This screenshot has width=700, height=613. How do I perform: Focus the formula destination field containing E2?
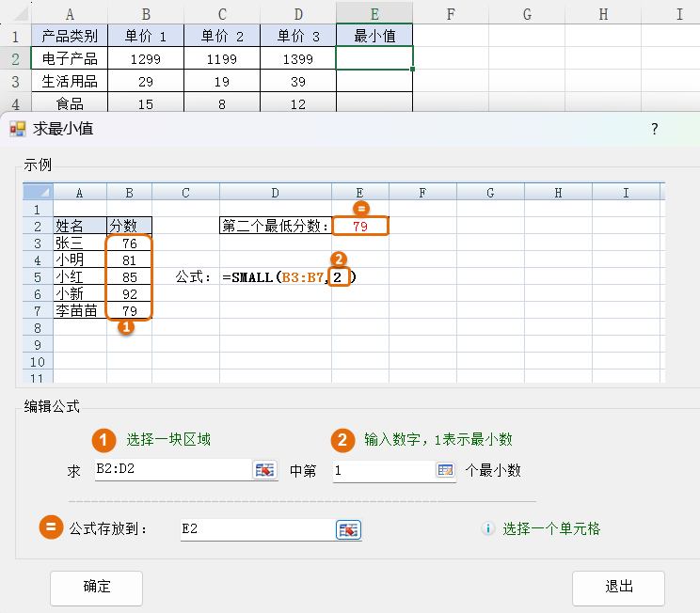click(256, 530)
